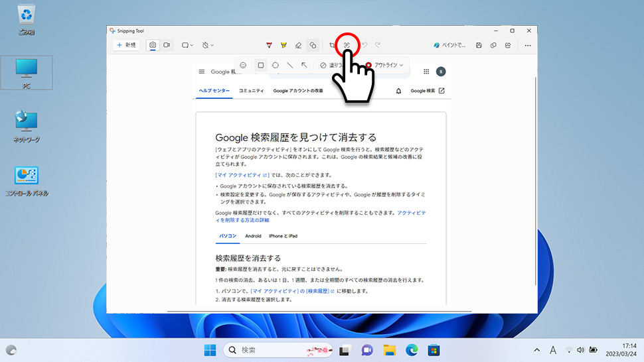644x362 pixels.
Task: Choose the circle shape
Action: pos(276,65)
